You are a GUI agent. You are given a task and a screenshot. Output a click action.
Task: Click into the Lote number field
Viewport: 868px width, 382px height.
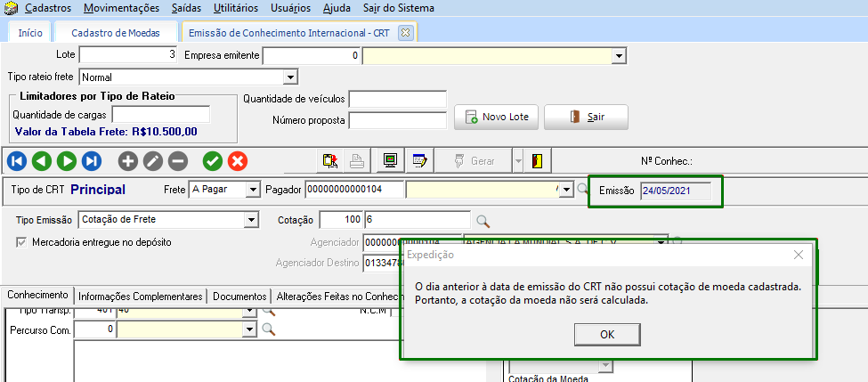(x=128, y=55)
